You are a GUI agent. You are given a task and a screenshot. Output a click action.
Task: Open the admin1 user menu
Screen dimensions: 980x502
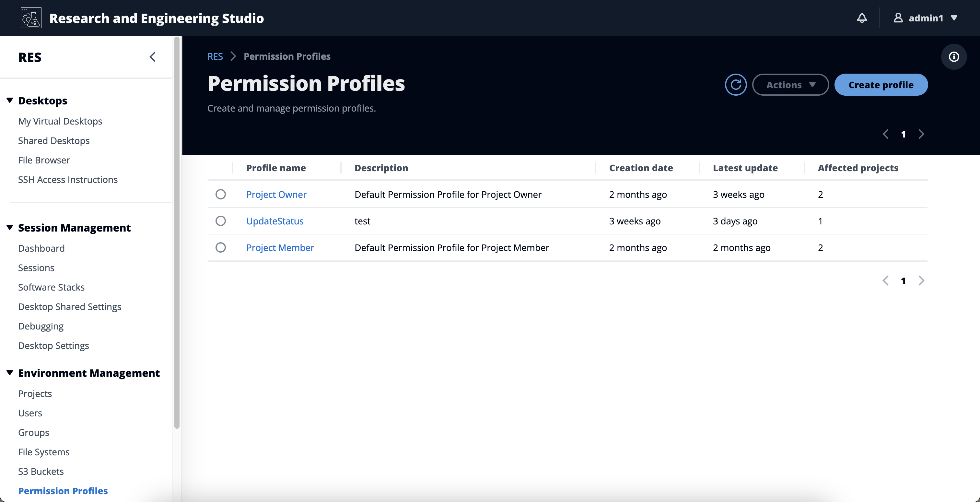click(x=925, y=18)
